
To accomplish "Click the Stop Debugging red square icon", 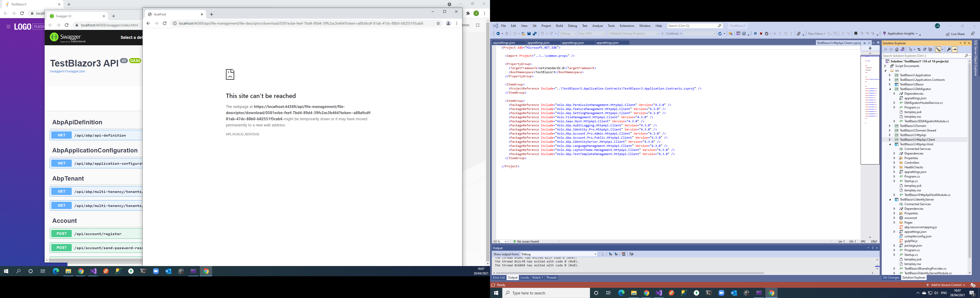I will coord(761,34).
